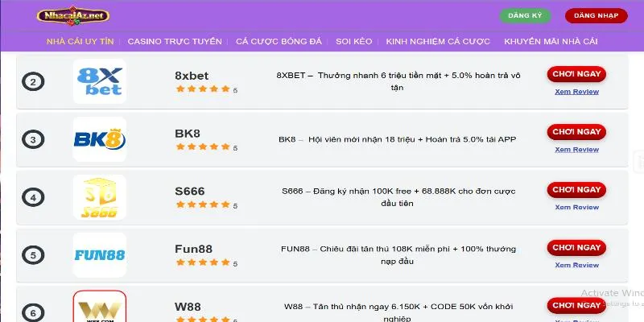Viewport: 644px width, 322px height.
Task: Click the NhacaiAz.net site logo
Action: click(x=73, y=16)
